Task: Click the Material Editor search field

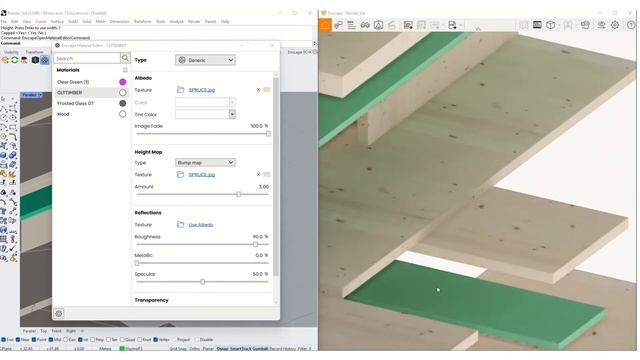Action: pyautogui.click(x=87, y=58)
